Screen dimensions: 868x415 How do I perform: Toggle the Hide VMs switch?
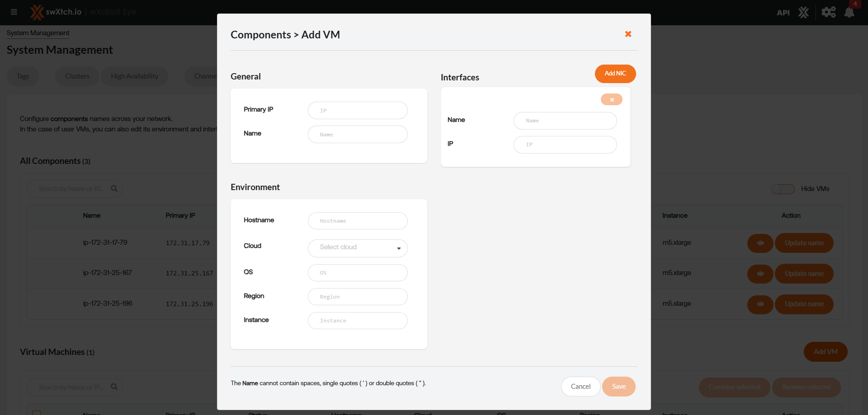click(x=783, y=189)
